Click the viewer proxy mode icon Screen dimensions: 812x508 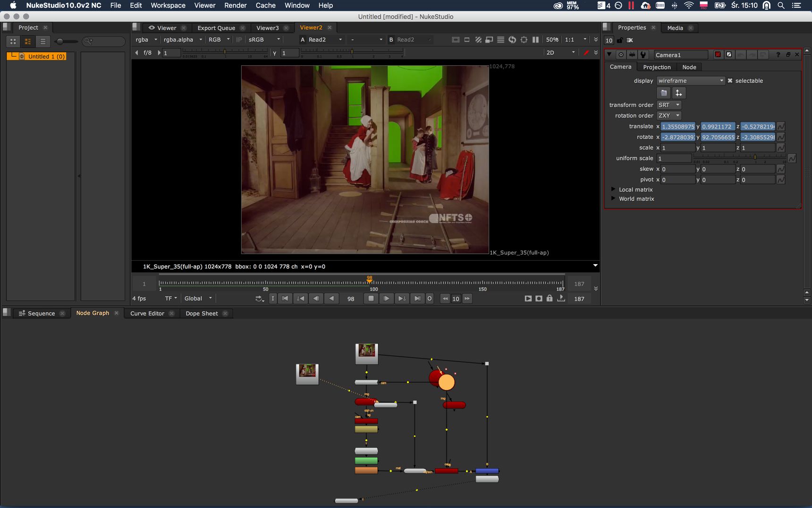[x=489, y=40]
